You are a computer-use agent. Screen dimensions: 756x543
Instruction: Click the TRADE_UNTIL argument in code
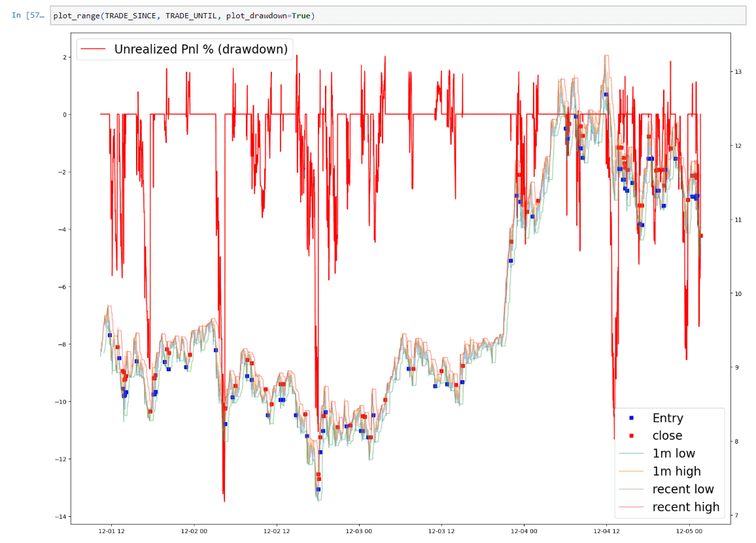pos(192,15)
